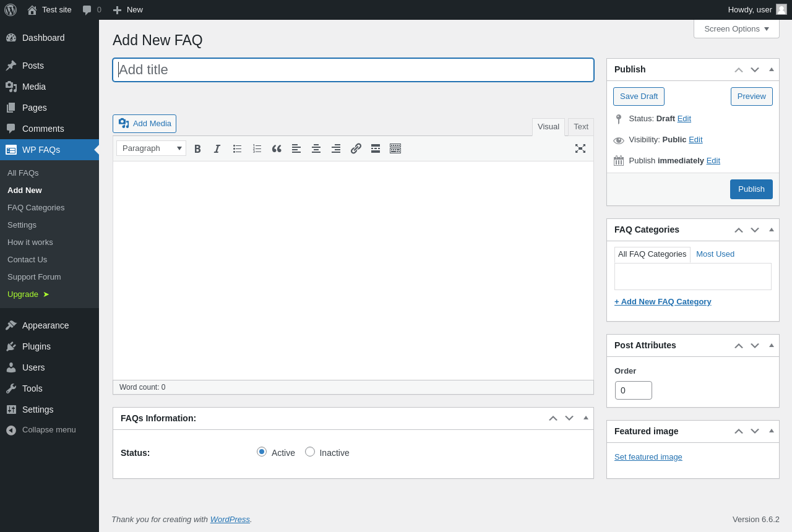The image size is (792, 532).
Task: Toggle Featured image panel collapse triangle
Action: [x=771, y=431]
